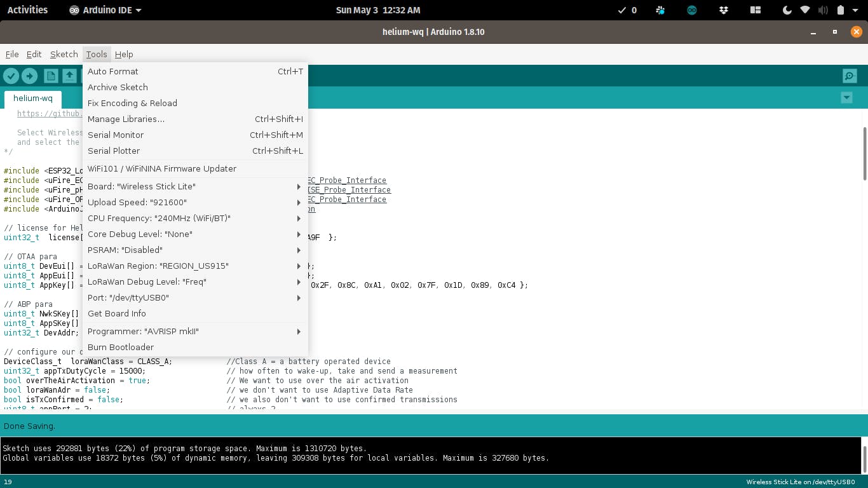Image resolution: width=868 pixels, height=488 pixels.
Task: Select Burn Bootloader entry
Action: coord(195,347)
